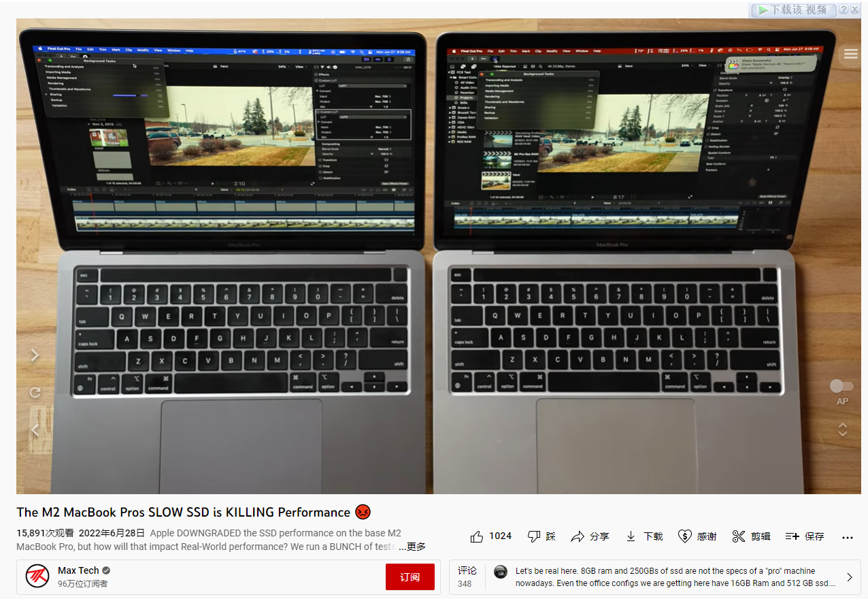The image size is (868, 599).
Task: Click the Max Tech channel avatar
Action: point(37,576)
